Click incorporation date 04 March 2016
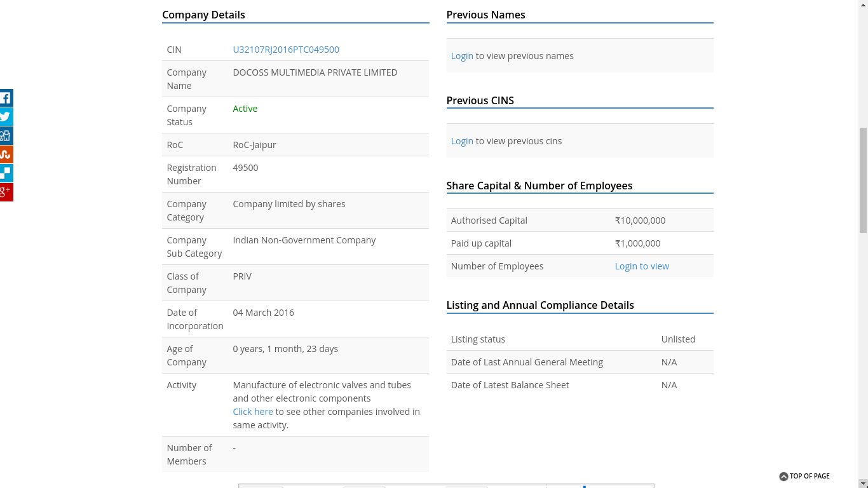Viewport: 868px width, 488px height. (264, 313)
